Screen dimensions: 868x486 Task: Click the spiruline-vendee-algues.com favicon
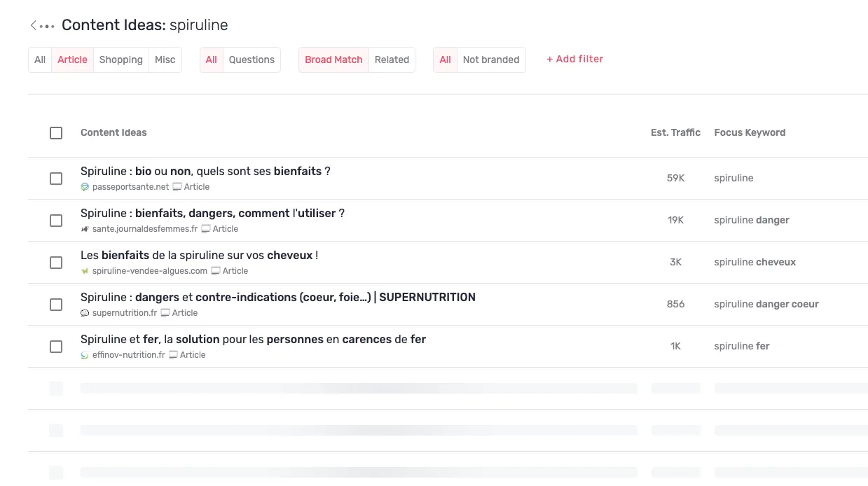85,271
